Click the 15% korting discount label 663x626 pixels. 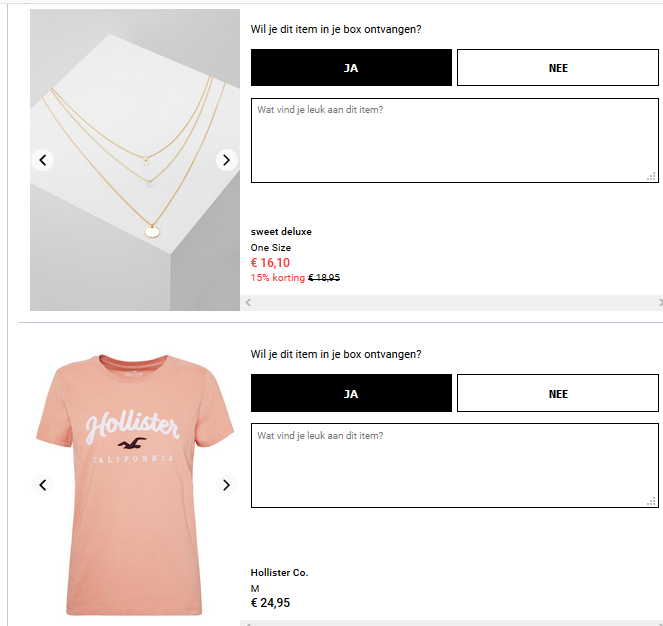pos(277,278)
